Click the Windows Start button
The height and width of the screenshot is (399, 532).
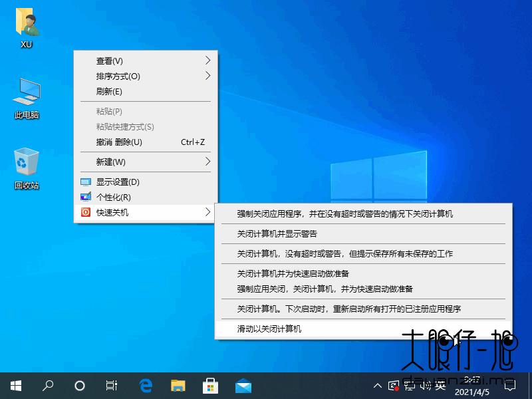point(15,386)
